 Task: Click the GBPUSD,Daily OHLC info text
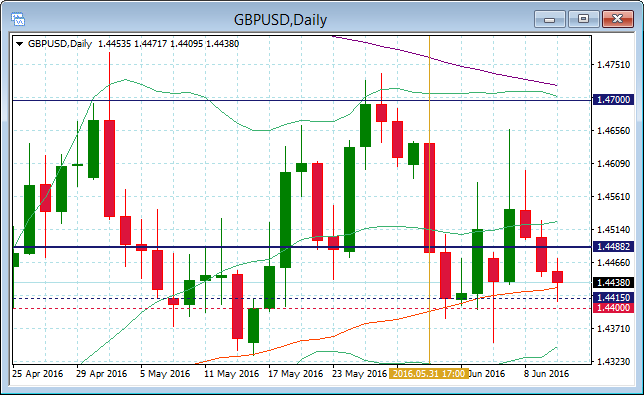133,44
